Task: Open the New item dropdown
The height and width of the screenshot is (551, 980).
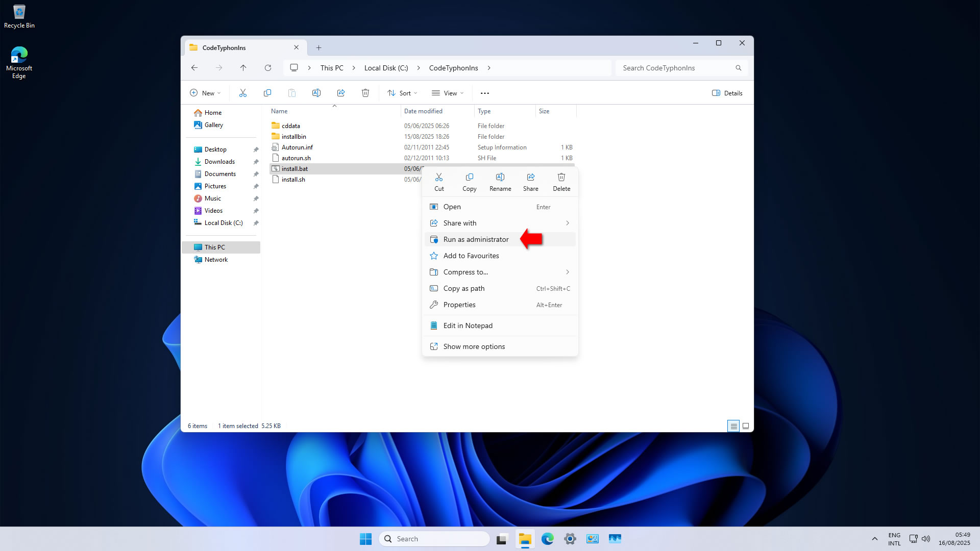Action: (x=205, y=93)
